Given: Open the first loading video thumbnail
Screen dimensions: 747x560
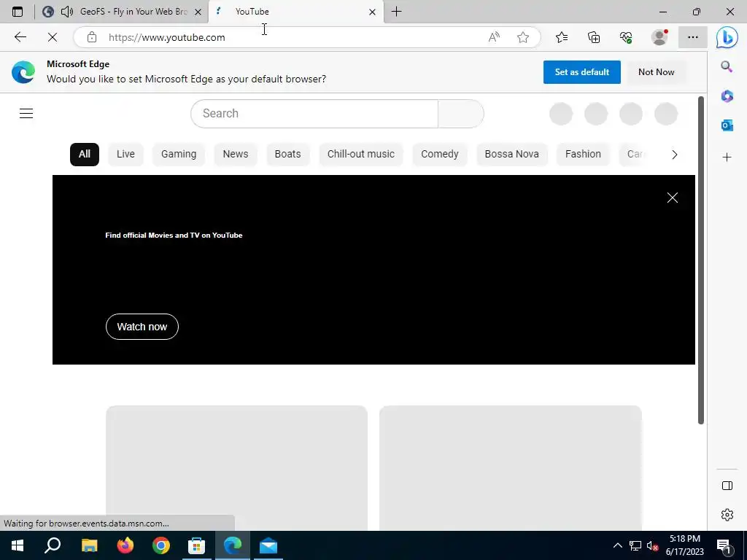Looking at the screenshot, I should [x=237, y=467].
